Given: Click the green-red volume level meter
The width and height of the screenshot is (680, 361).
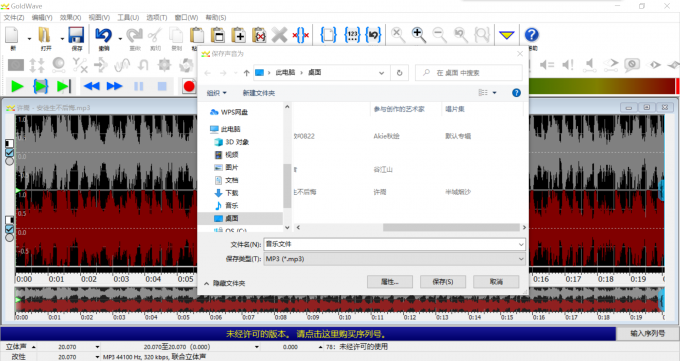Looking at the screenshot, I should pos(603,86).
